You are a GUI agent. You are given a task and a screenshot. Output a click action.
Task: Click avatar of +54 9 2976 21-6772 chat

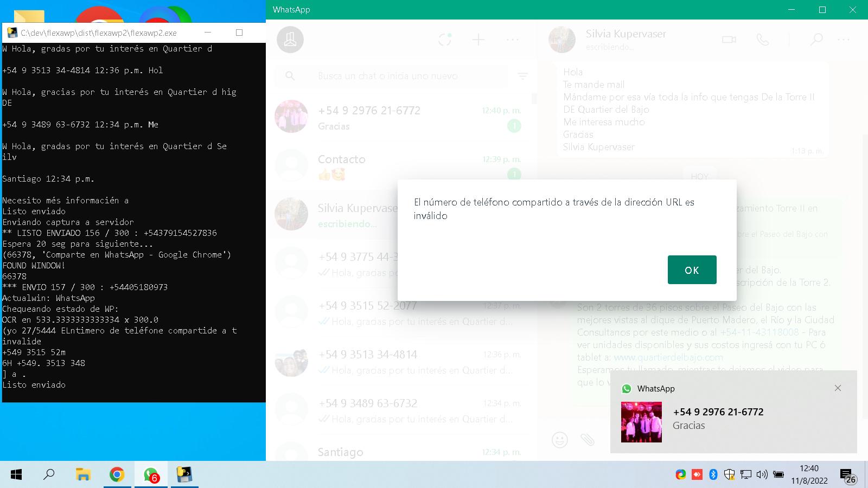[291, 116]
